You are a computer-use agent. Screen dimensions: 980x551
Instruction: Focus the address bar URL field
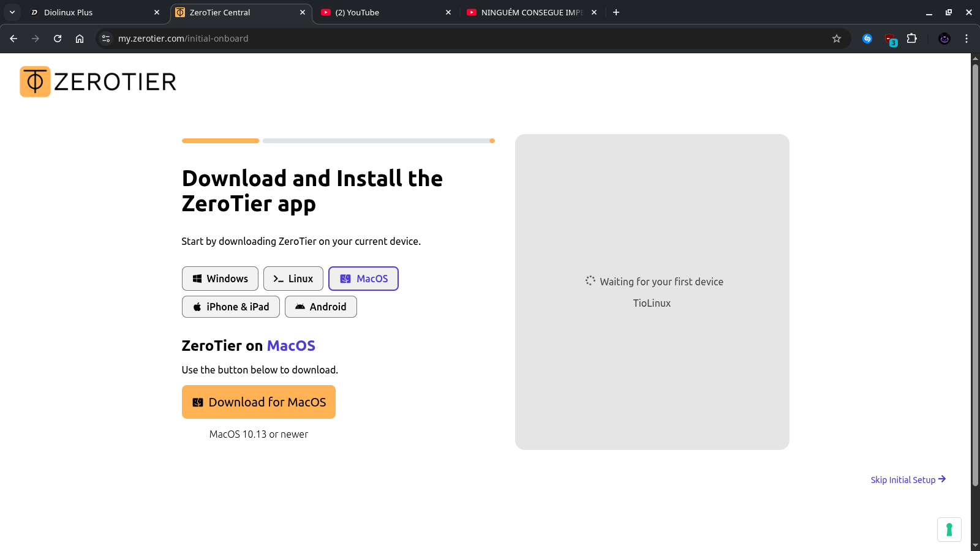point(472,39)
